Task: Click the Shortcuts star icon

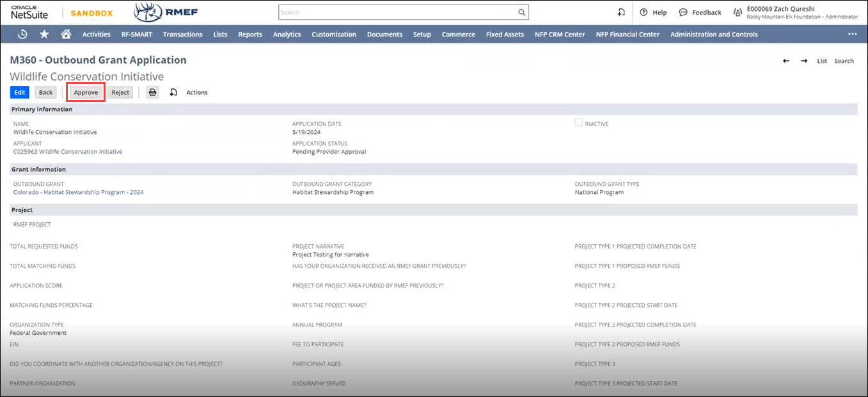Action: 44,35
